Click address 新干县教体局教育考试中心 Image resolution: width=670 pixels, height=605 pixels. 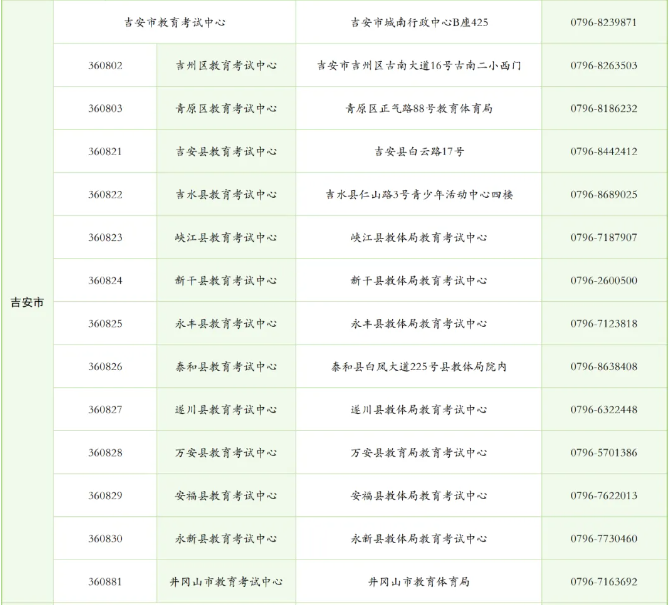coord(419,280)
